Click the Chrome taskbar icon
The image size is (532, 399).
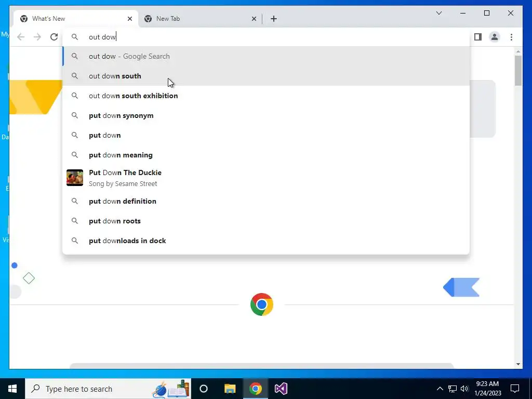coord(256,389)
